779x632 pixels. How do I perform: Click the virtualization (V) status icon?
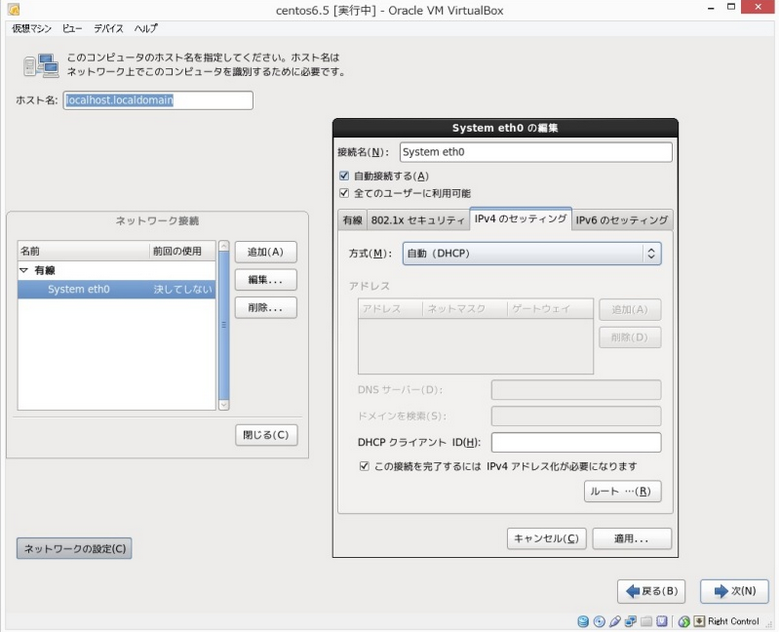tap(662, 621)
